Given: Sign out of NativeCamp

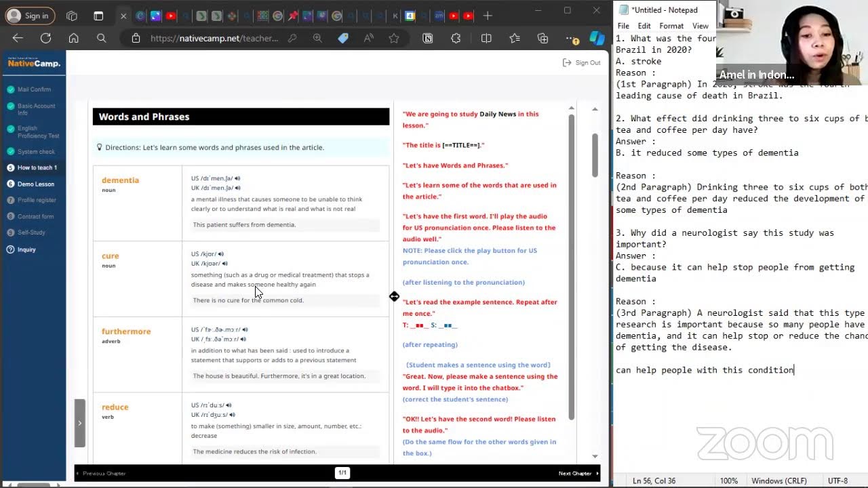Looking at the screenshot, I should (x=582, y=62).
